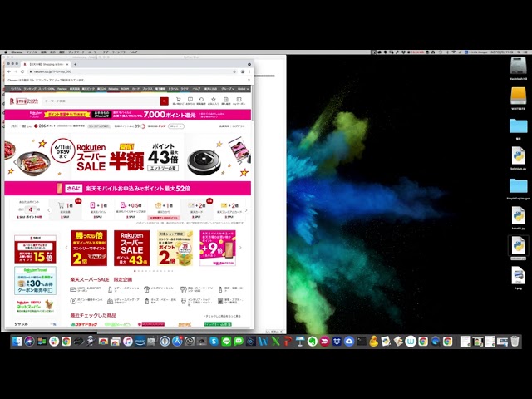
Task: Select the Selenium.py file on the desktop
Action: (x=518, y=156)
